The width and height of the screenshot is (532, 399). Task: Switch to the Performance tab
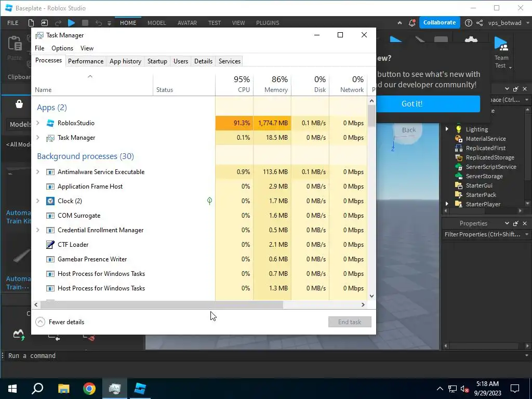tap(86, 61)
